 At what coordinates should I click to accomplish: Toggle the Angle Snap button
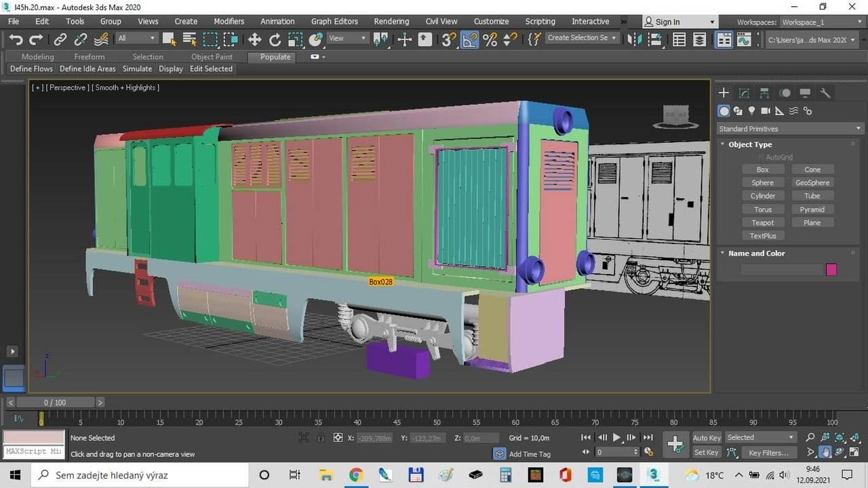coord(469,39)
